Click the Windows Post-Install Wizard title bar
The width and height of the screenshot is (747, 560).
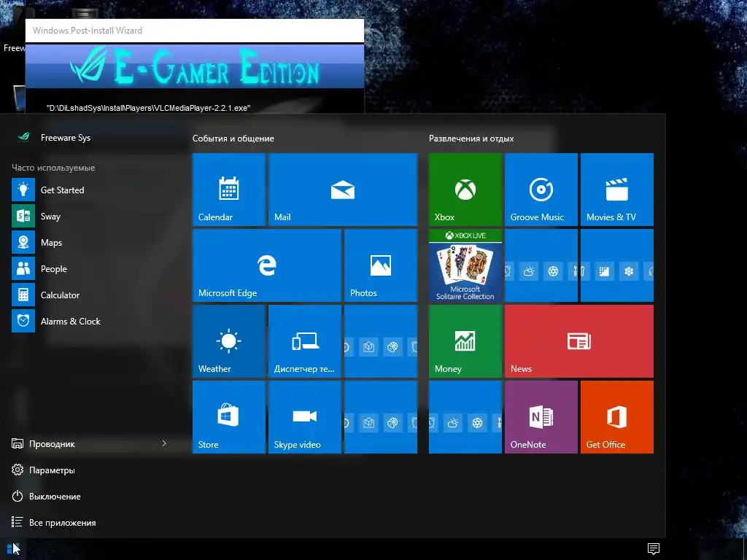[x=194, y=31]
